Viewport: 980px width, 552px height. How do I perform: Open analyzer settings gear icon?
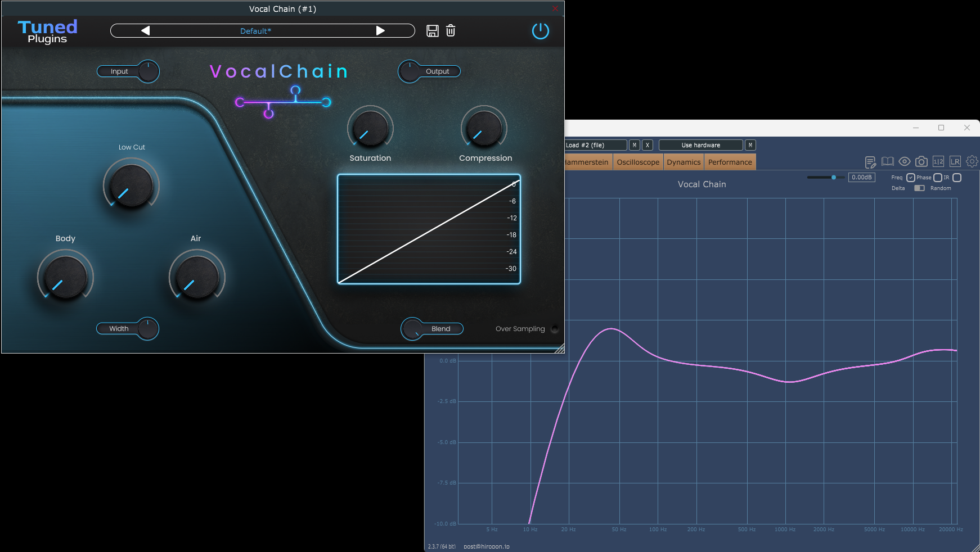coord(972,161)
